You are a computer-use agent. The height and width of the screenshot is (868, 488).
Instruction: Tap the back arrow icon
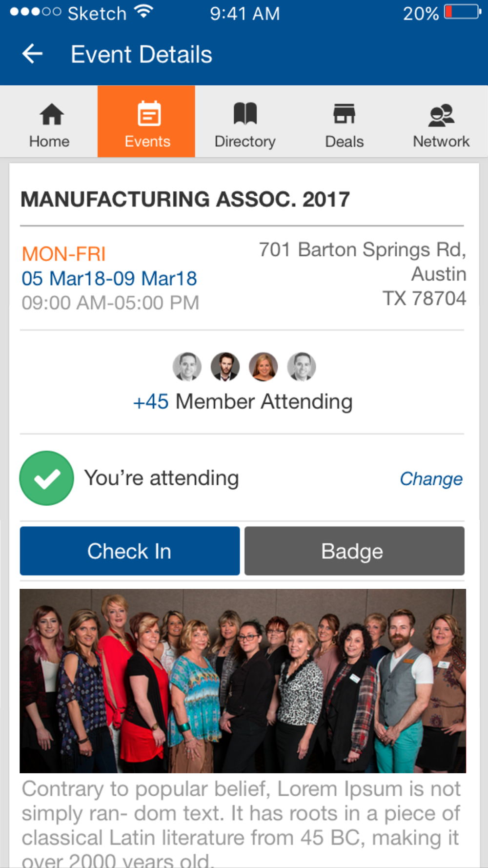[x=33, y=54]
